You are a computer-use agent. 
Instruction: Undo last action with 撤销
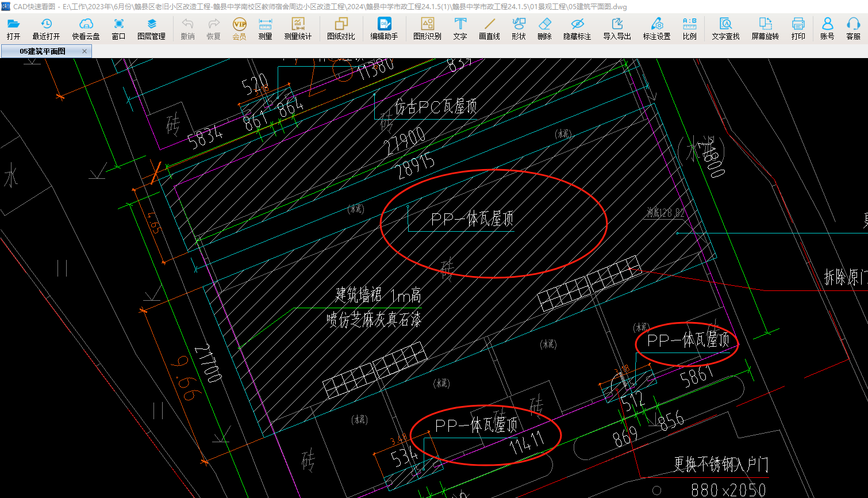coord(187,29)
